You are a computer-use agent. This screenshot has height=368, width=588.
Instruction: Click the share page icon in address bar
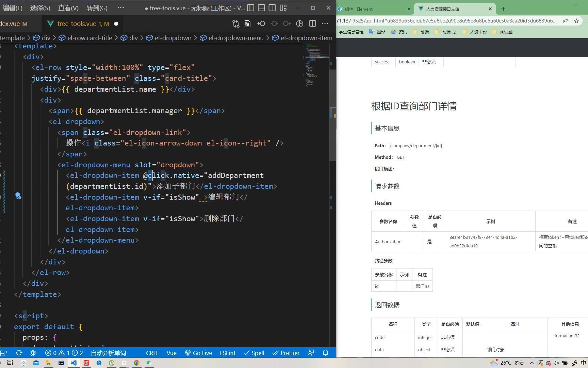(x=565, y=21)
